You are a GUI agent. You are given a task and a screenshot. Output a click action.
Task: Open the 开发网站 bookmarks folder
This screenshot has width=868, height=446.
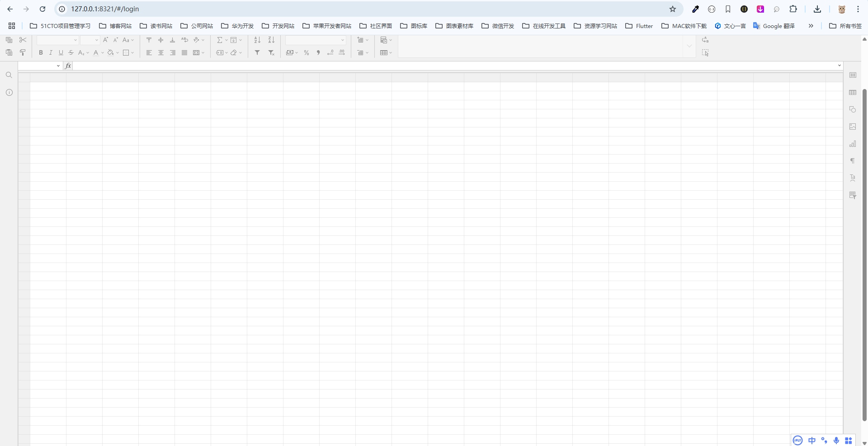coord(278,26)
